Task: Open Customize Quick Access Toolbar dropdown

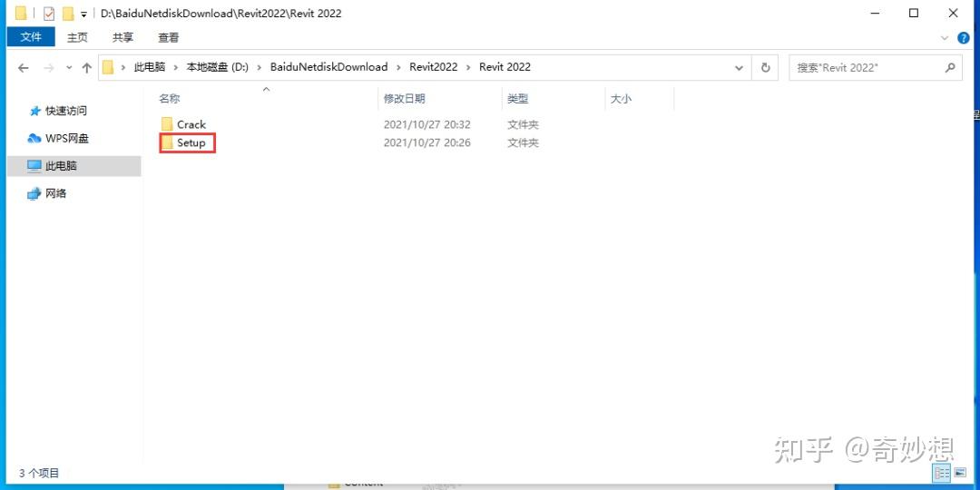Action: click(83, 15)
